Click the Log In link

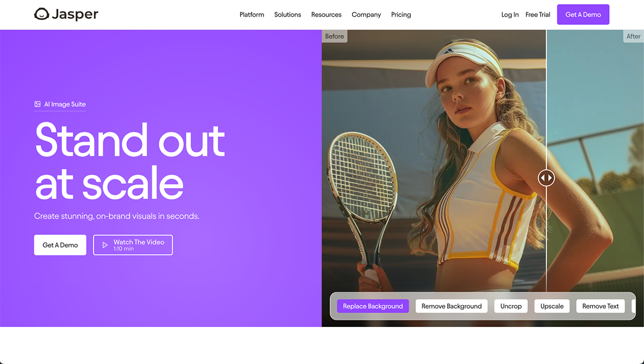[510, 14]
